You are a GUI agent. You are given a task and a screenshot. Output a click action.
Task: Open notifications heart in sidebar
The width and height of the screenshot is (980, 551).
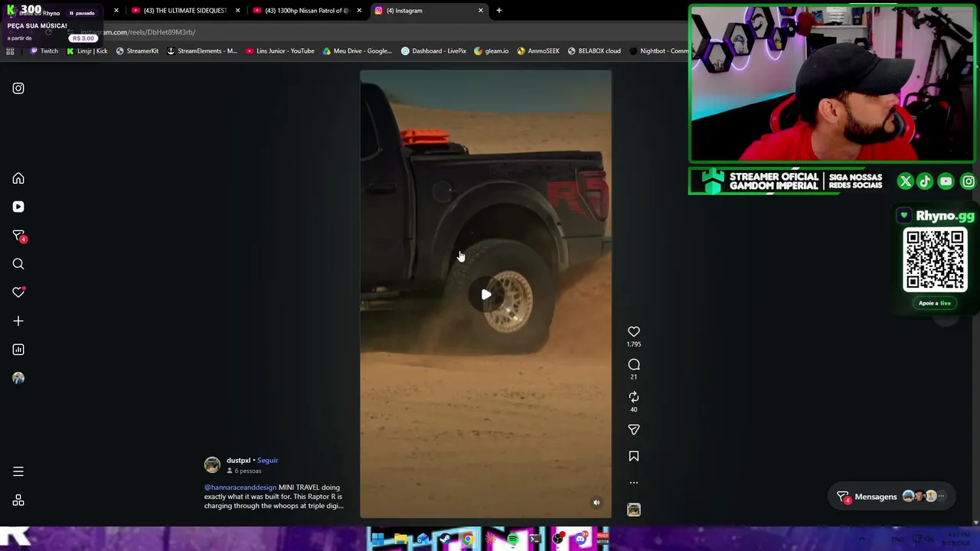(18, 292)
